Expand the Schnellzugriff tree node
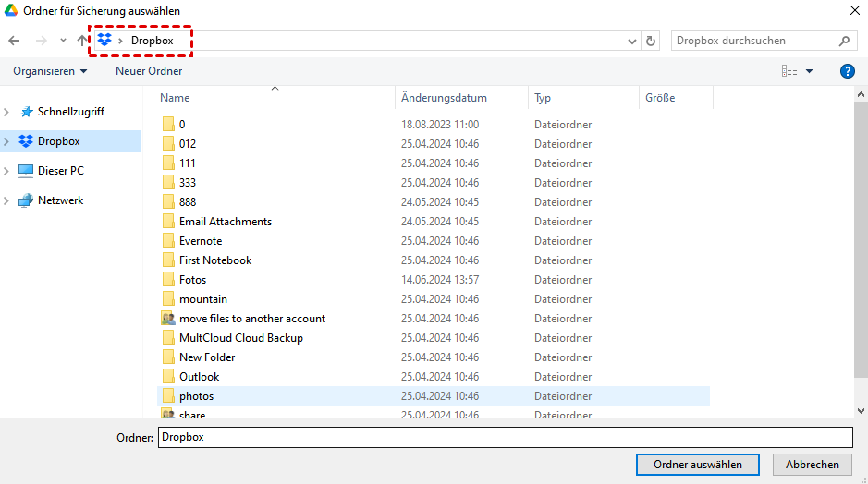 pos(7,112)
